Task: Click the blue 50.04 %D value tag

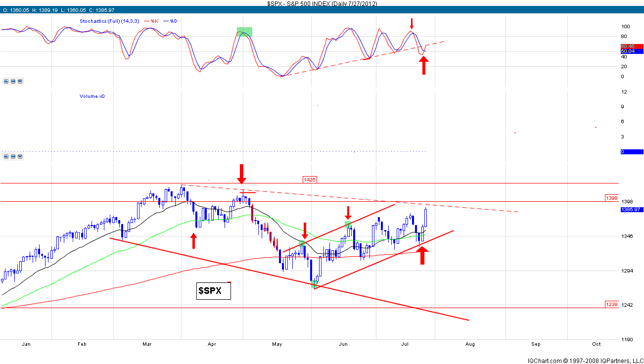Action: [x=631, y=51]
